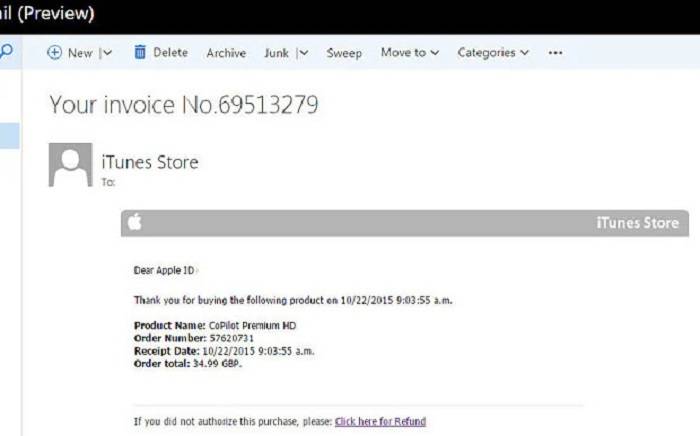Expand the New dropdown arrow
Viewport: 700px width, 436px height.
click(x=107, y=53)
